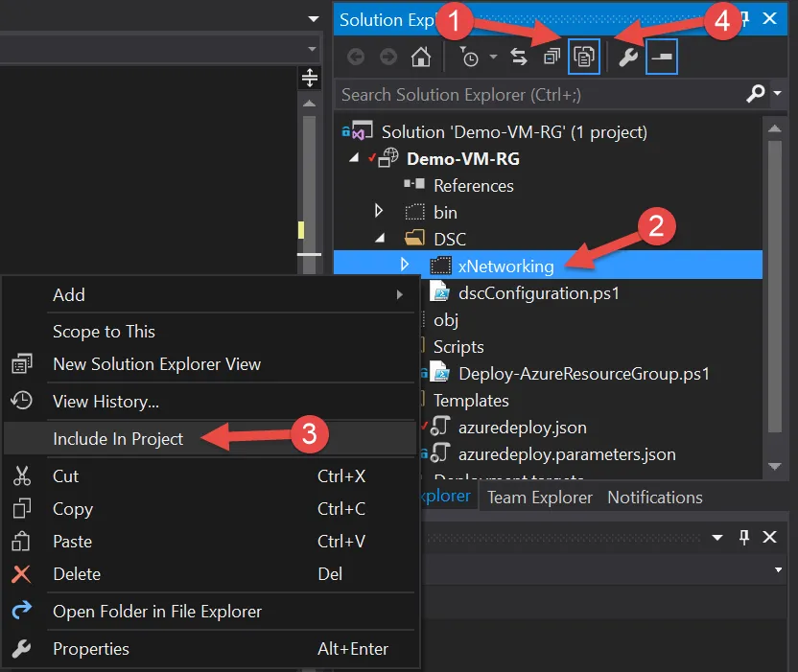
Task: Switch to Team Explorer tab
Action: click(539, 498)
